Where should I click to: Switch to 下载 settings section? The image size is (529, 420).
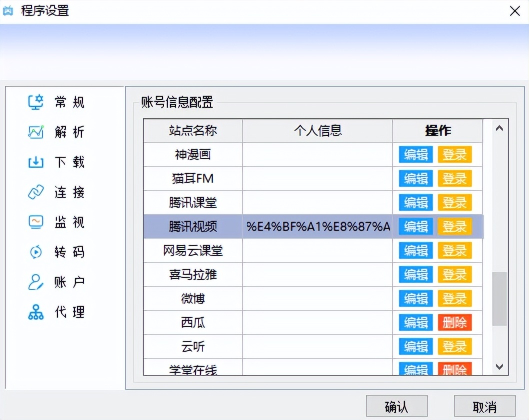tap(69, 162)
